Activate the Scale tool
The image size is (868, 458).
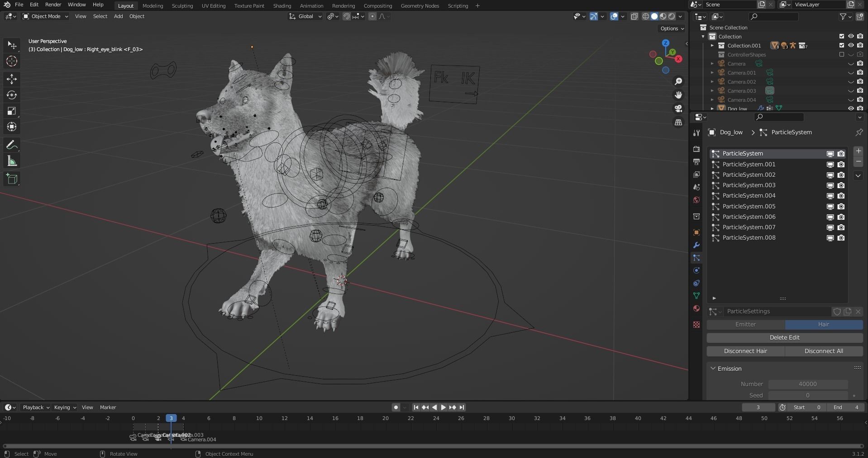[x=12, y=111]
